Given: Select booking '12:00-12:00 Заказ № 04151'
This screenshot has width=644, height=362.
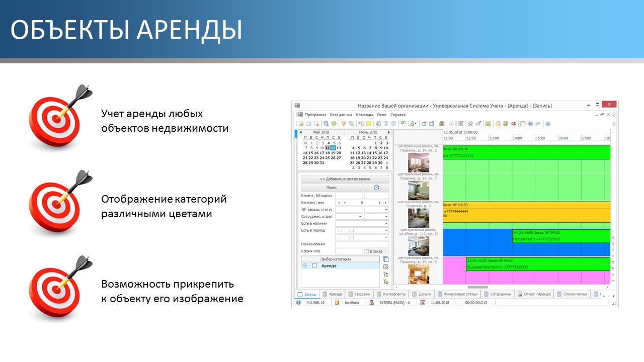Looking at the screenshot, I should [x=538, y=264].
